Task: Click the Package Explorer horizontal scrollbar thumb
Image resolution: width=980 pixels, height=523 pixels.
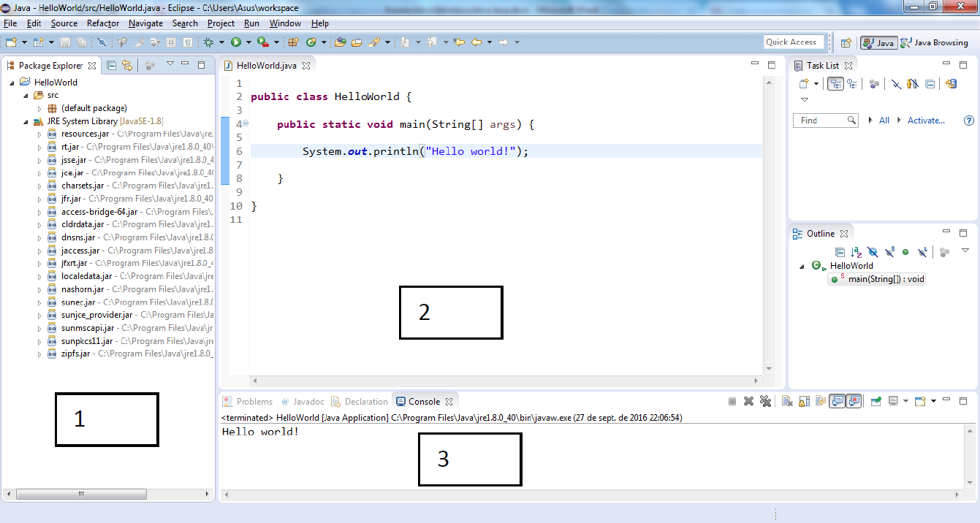Action: (80, 495)
